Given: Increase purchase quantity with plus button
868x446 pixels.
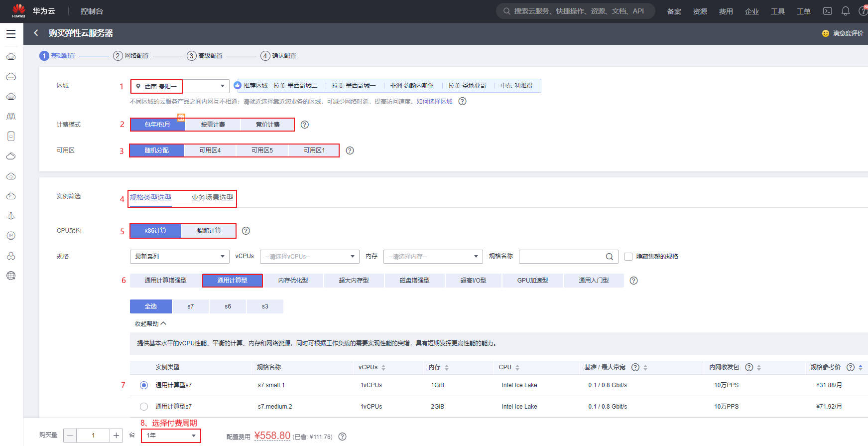Looking at the screenshot, I should (116, 436).
